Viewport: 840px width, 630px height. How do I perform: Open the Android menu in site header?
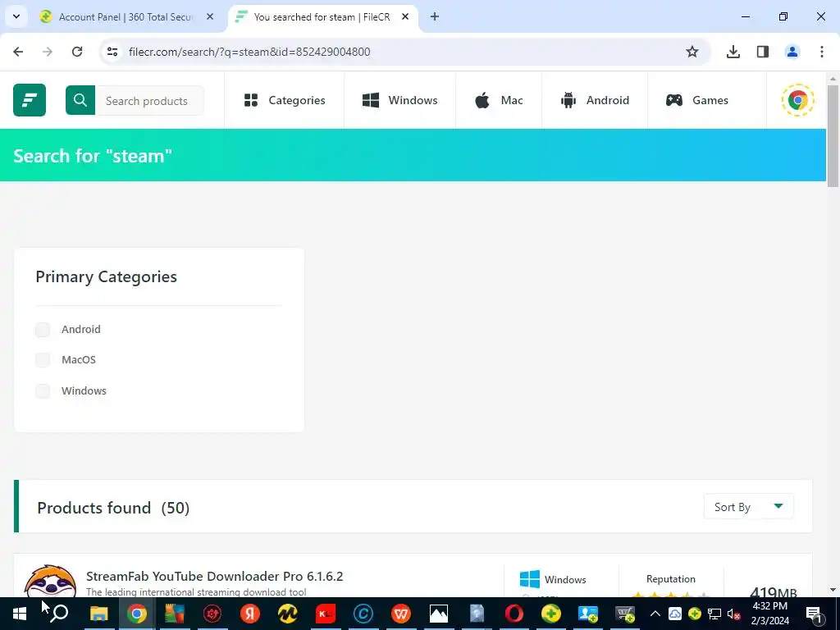(595, 100)
